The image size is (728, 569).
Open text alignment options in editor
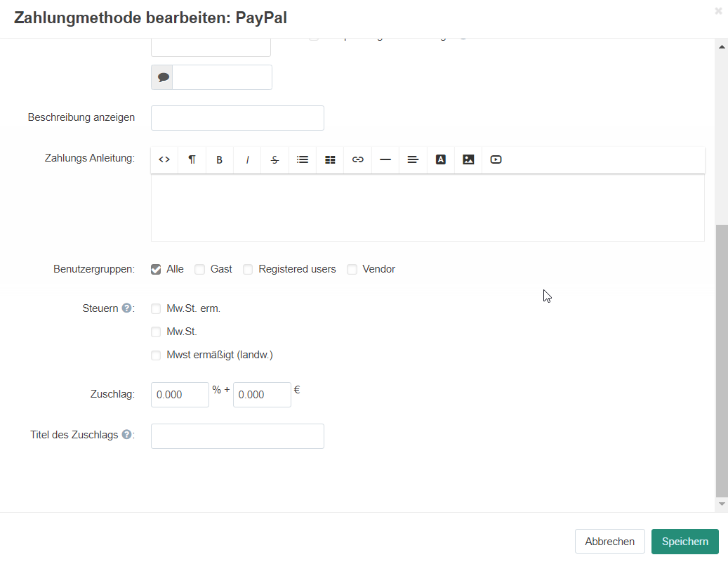[x=413, y=159]
